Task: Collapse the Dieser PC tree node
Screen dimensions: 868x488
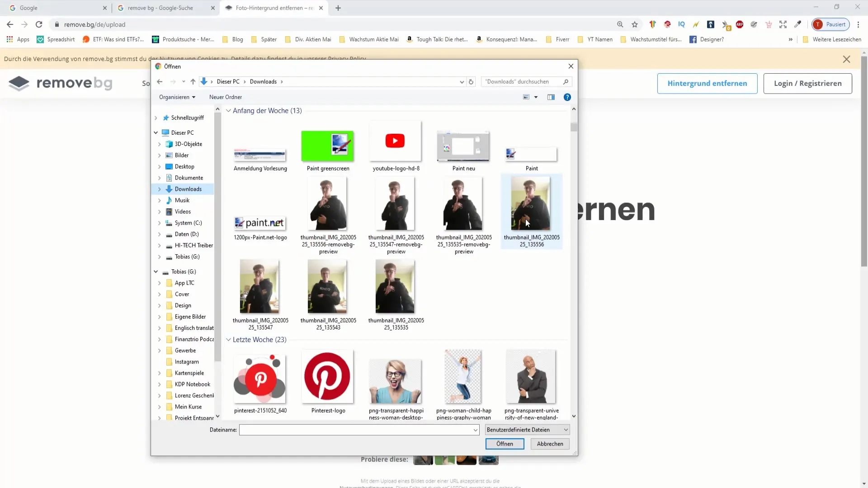Action: [x=156, y=133]
